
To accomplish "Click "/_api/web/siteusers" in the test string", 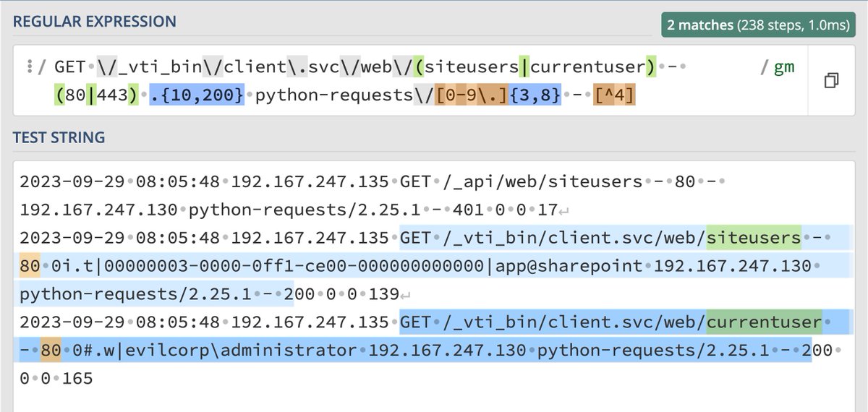I will 543,181.
